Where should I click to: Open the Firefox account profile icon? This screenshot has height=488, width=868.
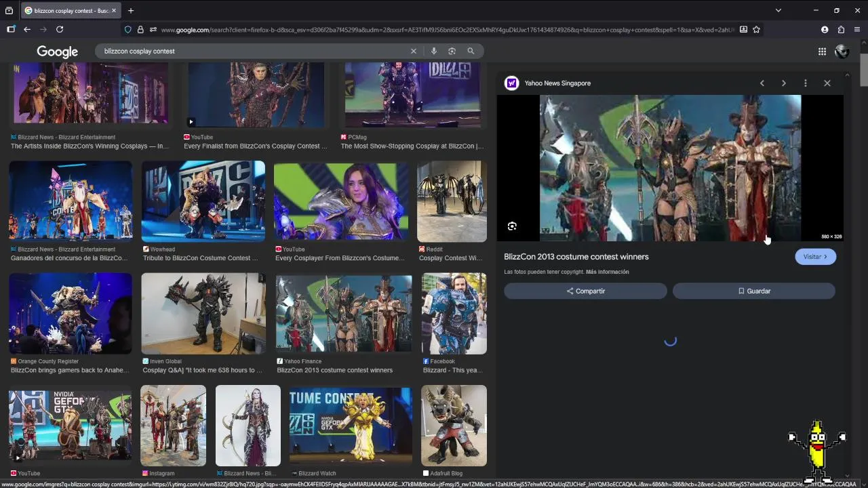pos(825,29)
